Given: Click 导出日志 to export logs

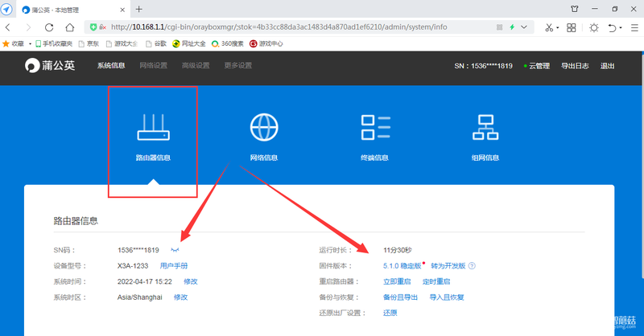Looking at the screenshot, I should pyautogui.click(x=575, y=66).
